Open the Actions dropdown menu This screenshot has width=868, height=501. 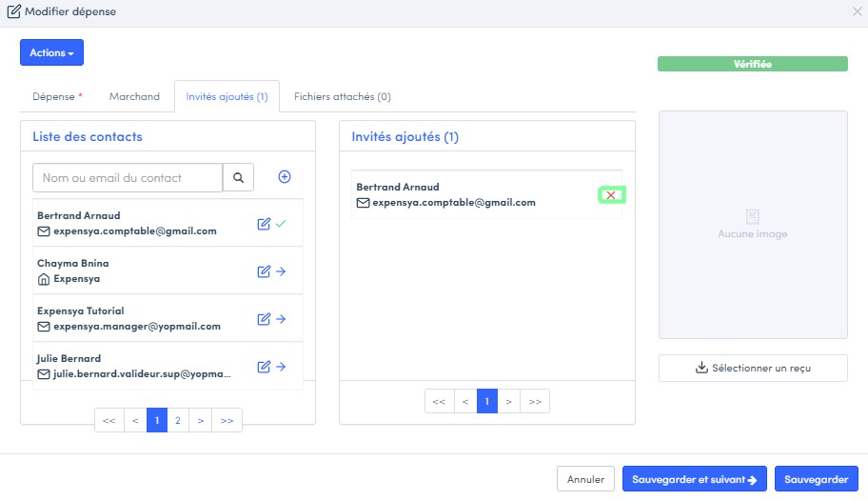[52, 52]
